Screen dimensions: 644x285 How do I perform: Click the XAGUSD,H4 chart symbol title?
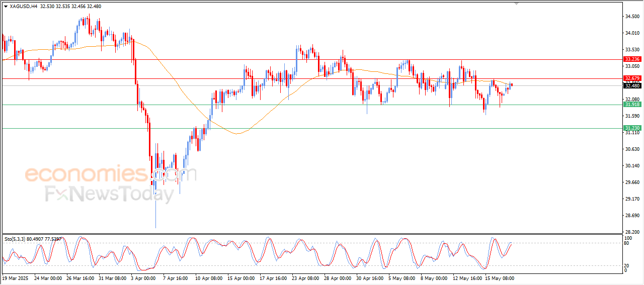[23, 7]
